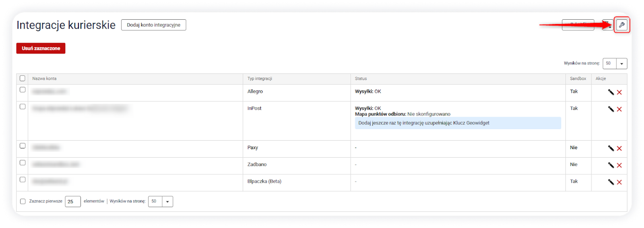Delete the Zadbano integration row
This screenshot has width=644, height=228.
click(619, 165)
